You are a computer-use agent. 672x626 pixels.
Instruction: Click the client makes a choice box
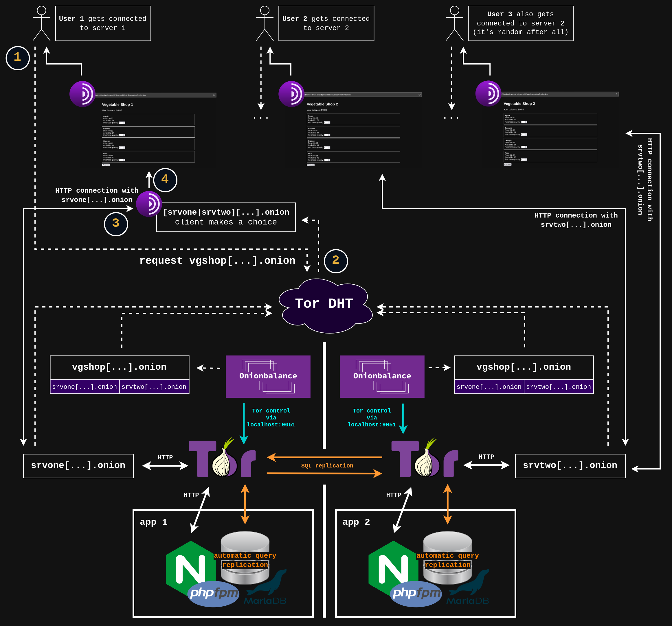click(226, 217)
